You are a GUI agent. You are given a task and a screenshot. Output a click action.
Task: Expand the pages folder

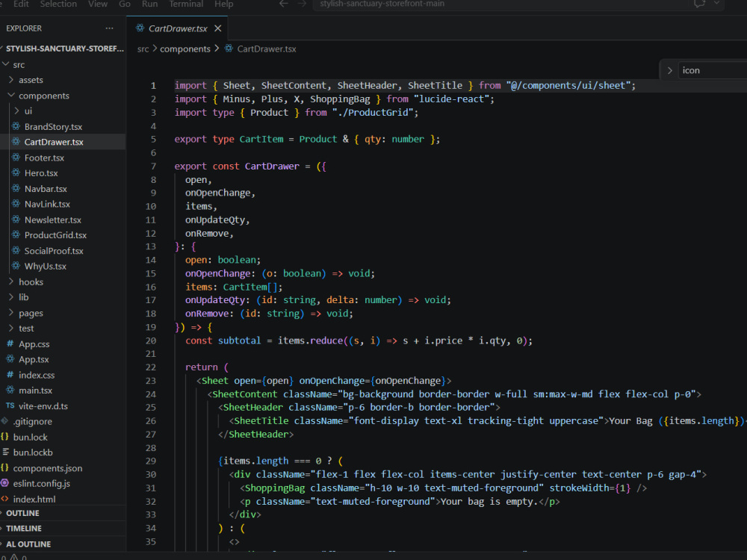(x=11, y=312)
